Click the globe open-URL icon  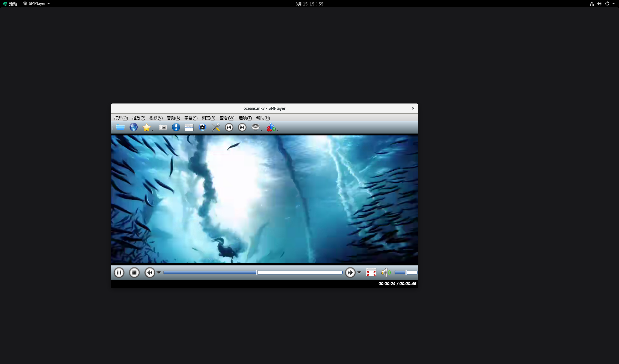(x=134, y=127)
